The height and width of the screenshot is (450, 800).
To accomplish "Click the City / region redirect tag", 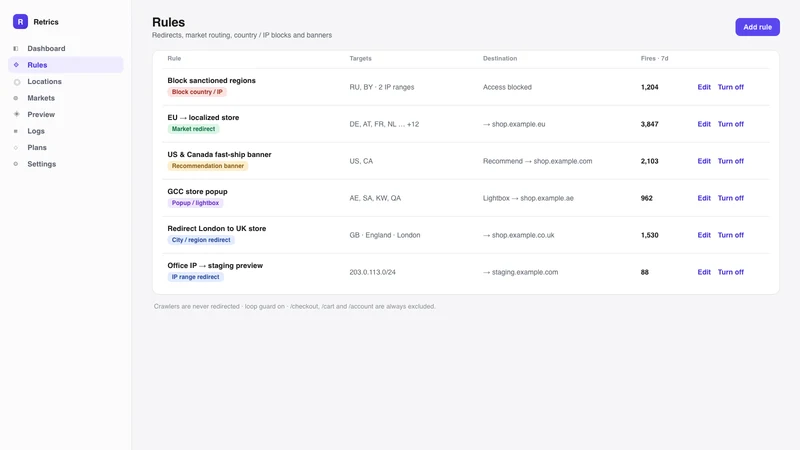I will tap(201, 240).
